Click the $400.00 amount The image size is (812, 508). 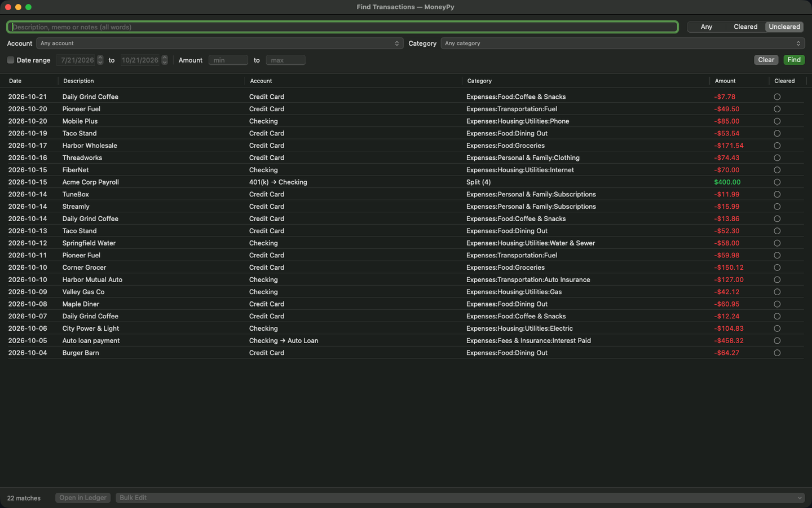(x=727, y=182)
